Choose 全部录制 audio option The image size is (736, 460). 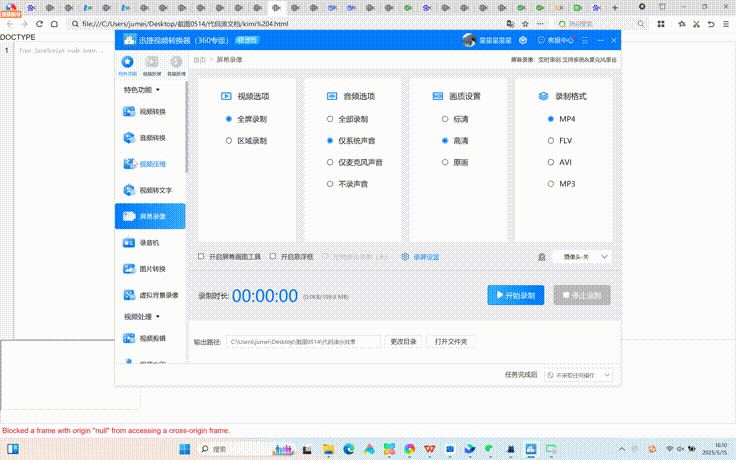(x=329, y=119)
